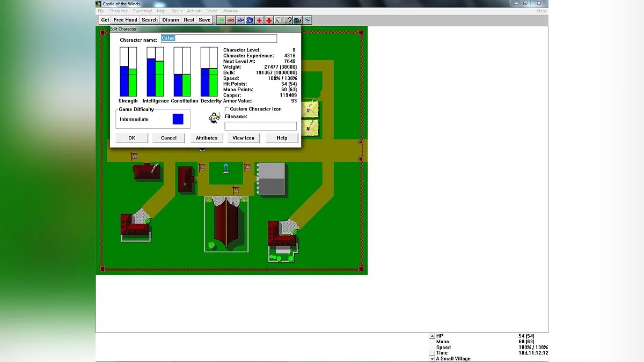Open the File menu

101,11
